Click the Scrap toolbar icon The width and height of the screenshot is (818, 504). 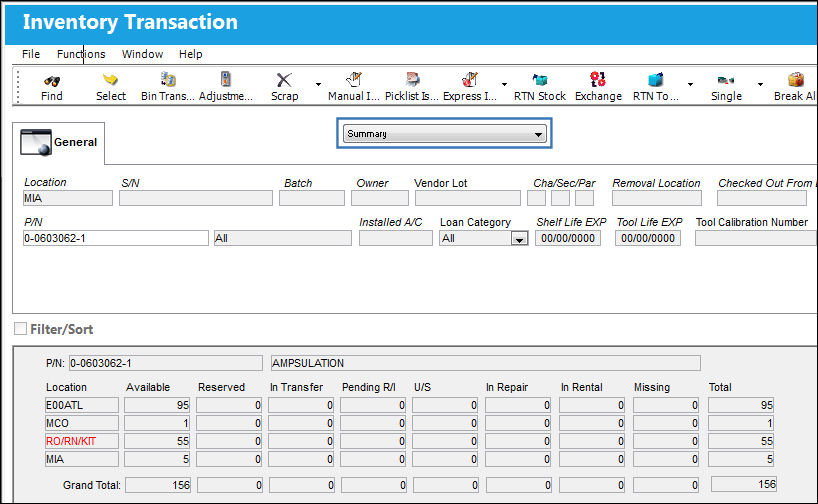point(284,80)
